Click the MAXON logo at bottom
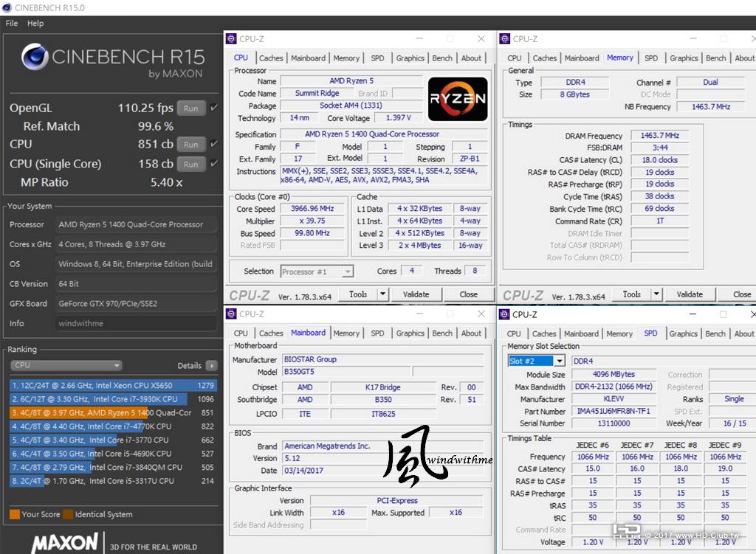The width and height of the screenshot is (756, 554). 65,543
